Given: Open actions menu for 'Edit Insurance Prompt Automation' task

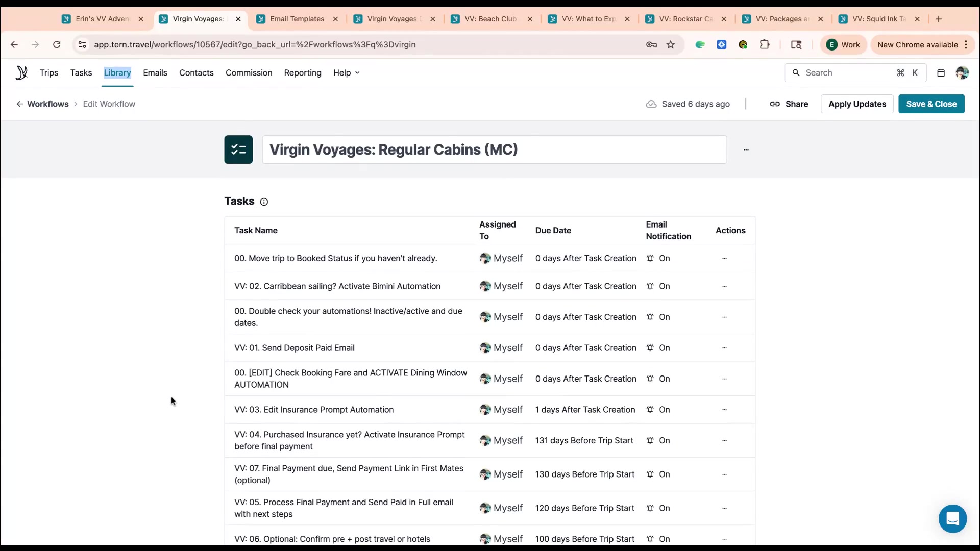Looking at the screenshot, I should 724,410.
